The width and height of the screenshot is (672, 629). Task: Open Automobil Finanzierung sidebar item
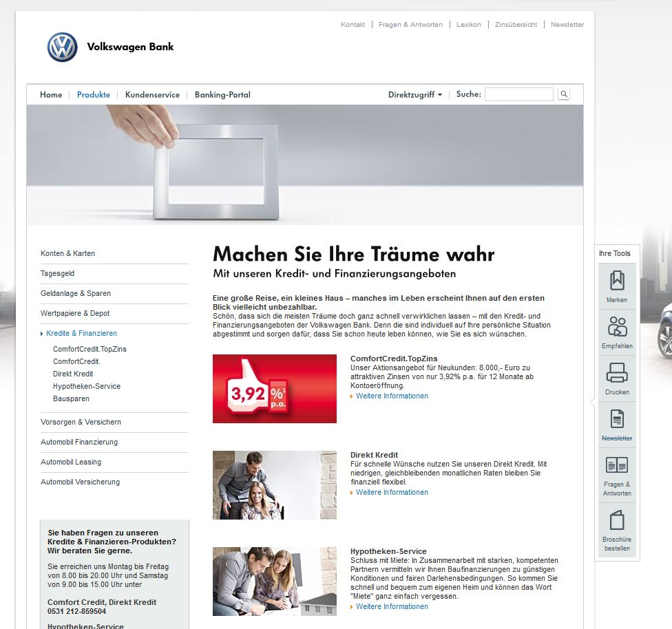tap(79, 443)
